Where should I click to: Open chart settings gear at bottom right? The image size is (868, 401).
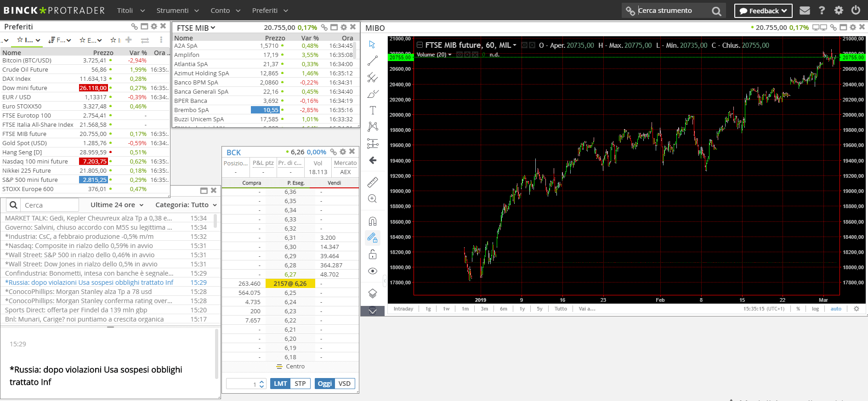(857, 309)
